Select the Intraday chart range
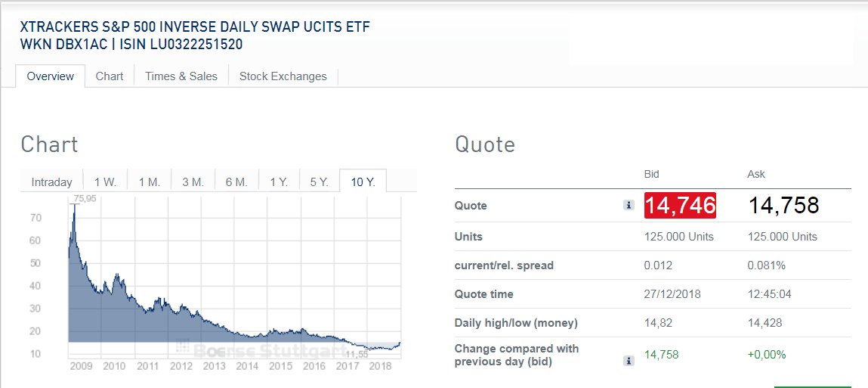This screenshot has width=868, height=388. (52, 182)
